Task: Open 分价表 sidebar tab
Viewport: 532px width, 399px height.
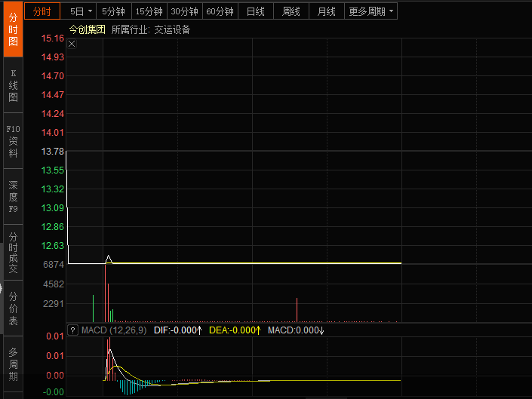Action: pyautogui.click(x=13, y=308)
